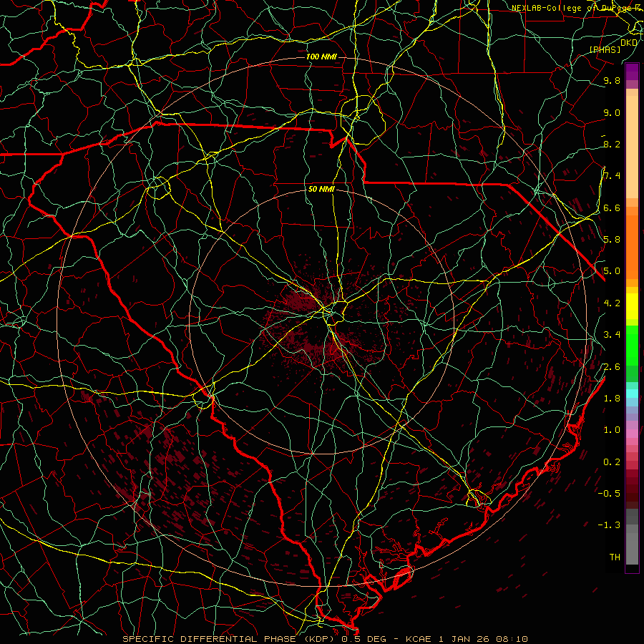The width and height of the screenshot is (644, 644).
Task: Click the purple swatch atop the color bar
Action: (632, 72)
